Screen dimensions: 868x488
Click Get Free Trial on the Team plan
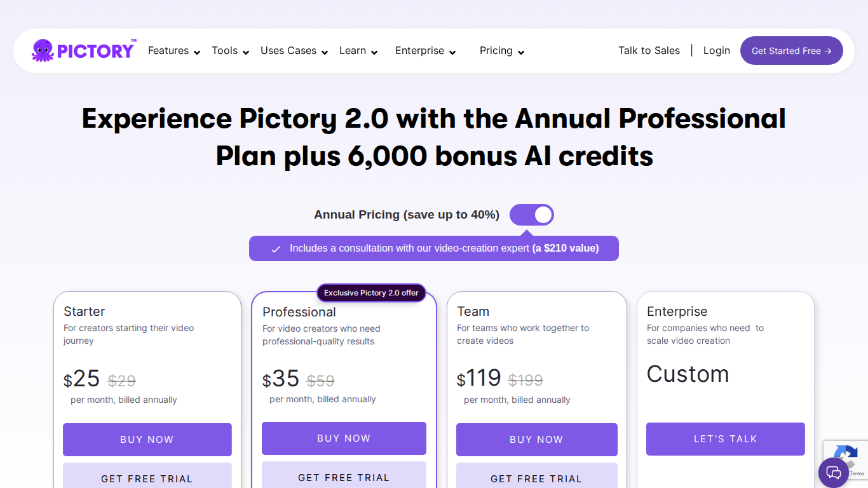[536, 478]
